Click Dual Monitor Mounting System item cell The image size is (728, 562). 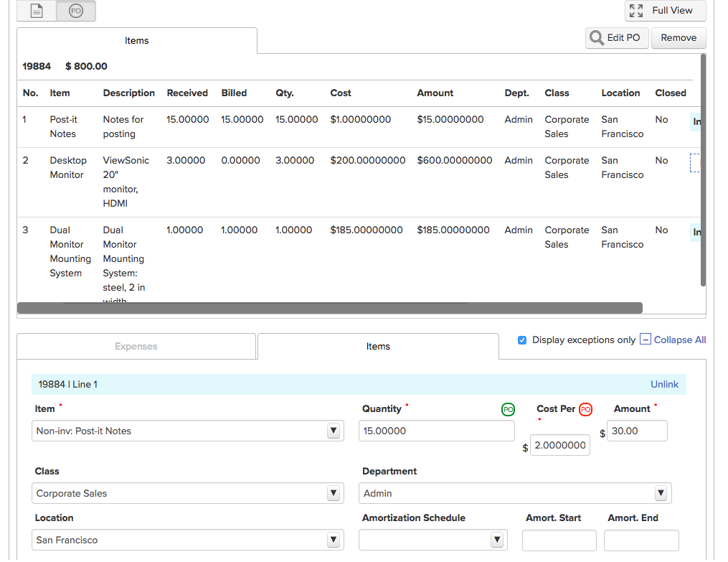pyautogui.click(x=70, y=252)
